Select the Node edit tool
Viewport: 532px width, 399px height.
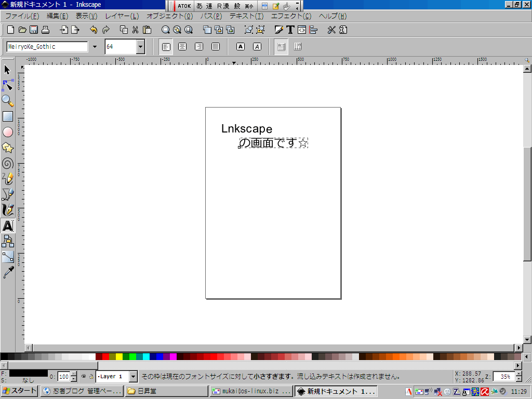coord(7,86)
